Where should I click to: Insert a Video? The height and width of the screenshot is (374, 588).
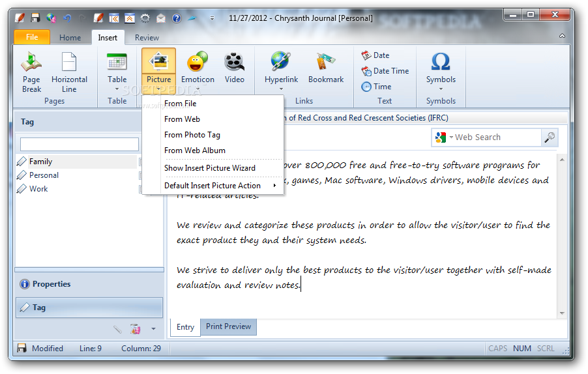235,68
